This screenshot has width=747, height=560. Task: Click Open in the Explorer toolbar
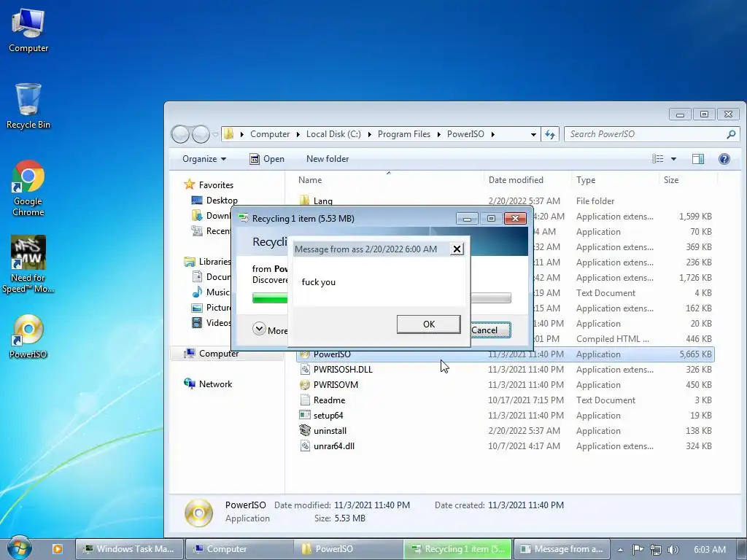click(267, 159)
